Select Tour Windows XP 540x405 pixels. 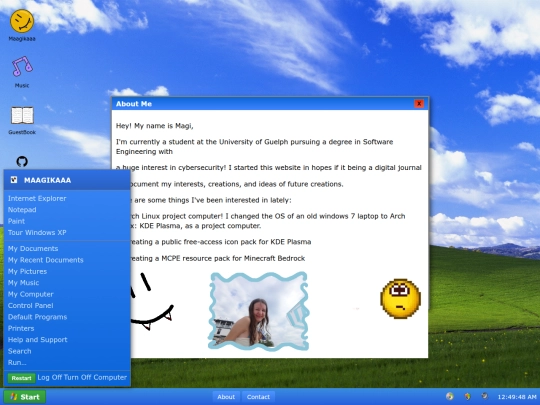click(37, 232)
